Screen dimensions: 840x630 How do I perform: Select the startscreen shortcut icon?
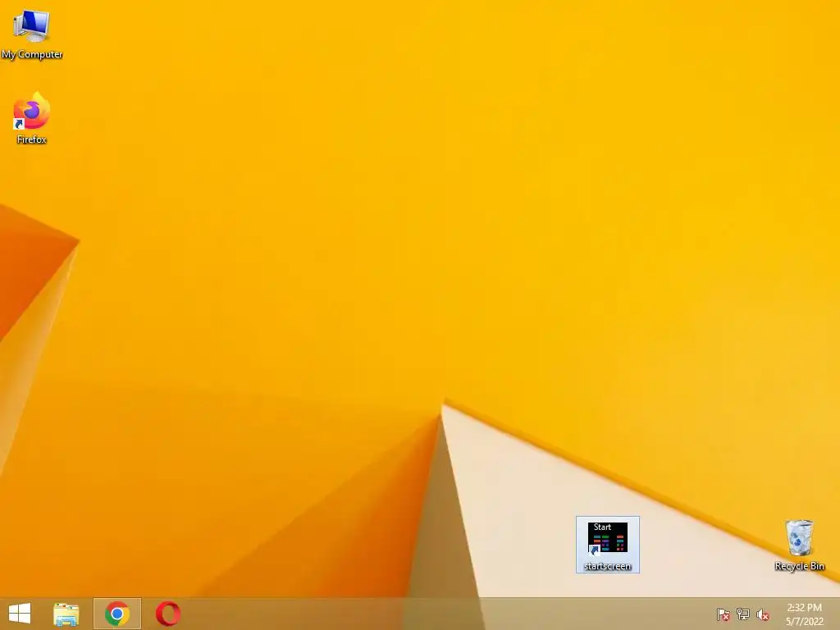point(608,545)
